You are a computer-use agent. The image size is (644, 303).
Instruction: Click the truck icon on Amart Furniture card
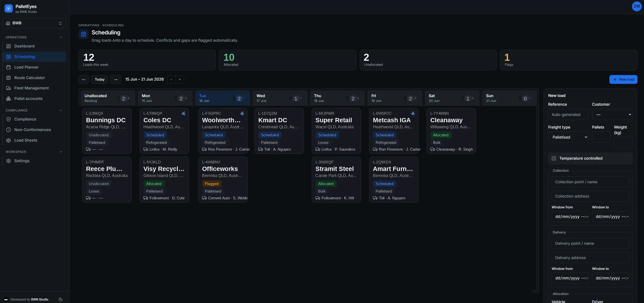click(x=375, y=198)
